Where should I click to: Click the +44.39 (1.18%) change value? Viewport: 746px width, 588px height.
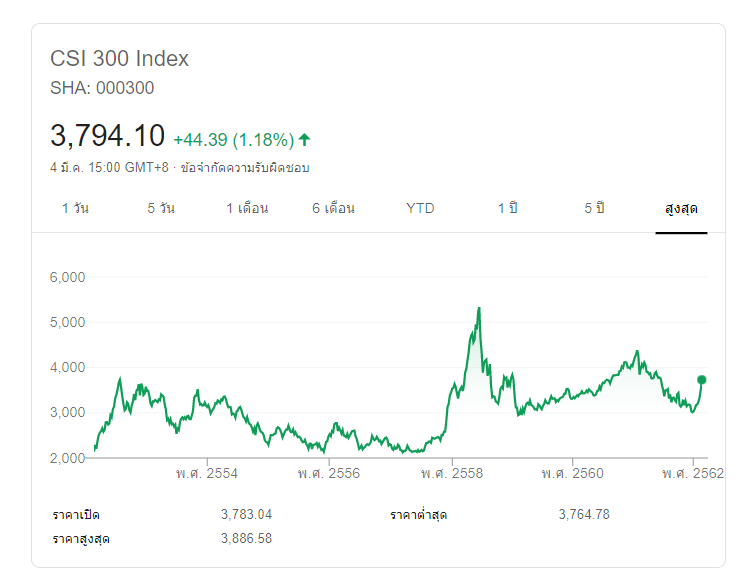tap(233, 139)
